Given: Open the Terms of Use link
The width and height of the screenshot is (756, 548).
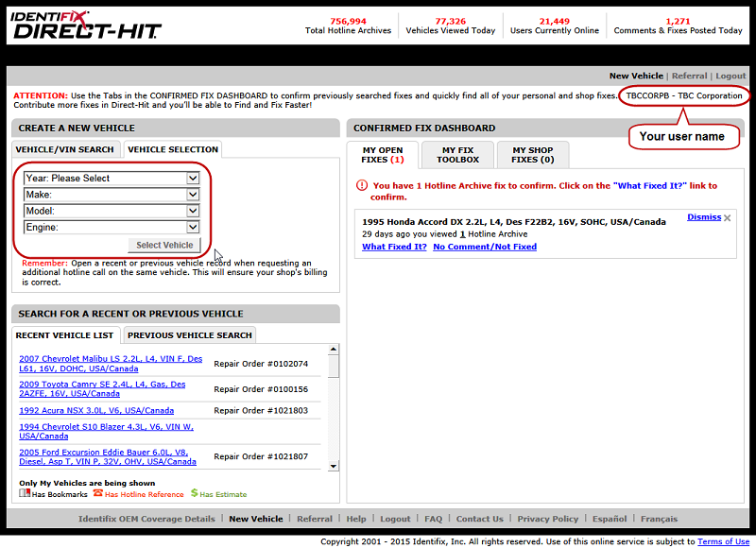Looking at the screenshot, I should [723, 541].
